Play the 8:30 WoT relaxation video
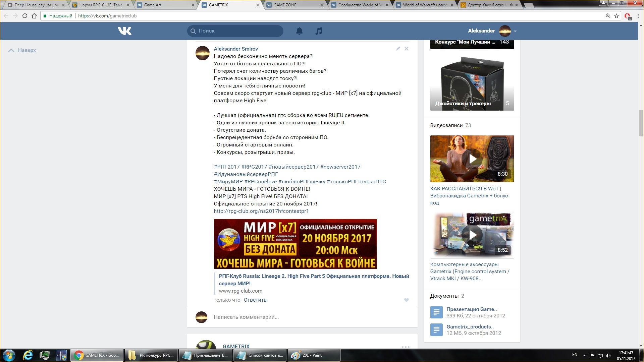Image resolution: width=644 pixels, height=362 pixels. pos(472,159)
